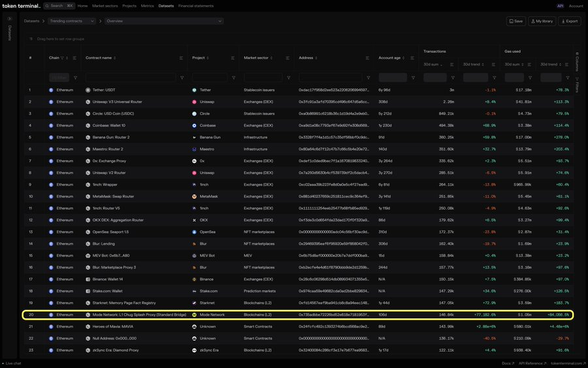Click the Export button

(569, 21)
